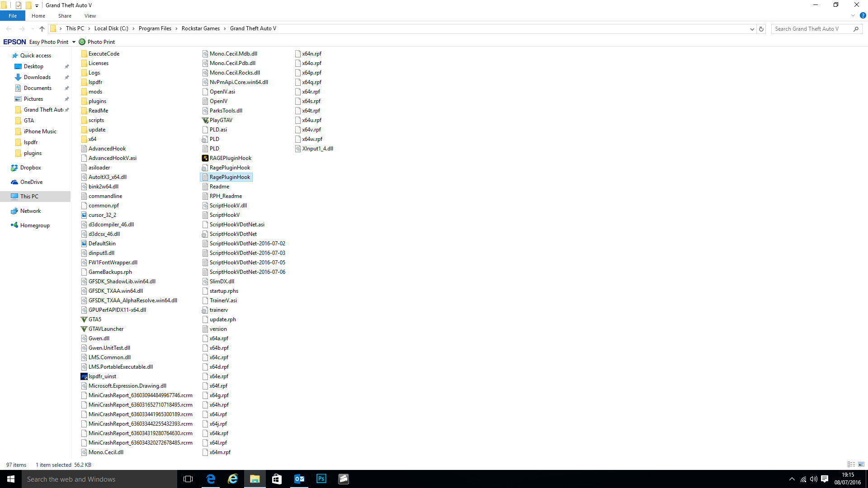This screenshot has height=488, width=868.
Task: Select Dropbox in the navigation pane
Action: (30, 168)
